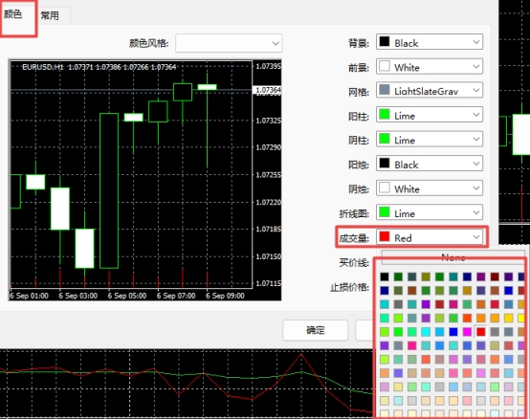Open the 前景 White color dropdown
Image resolution: width=530 pixels, height=420 pixels.
[x=430, y=67]
